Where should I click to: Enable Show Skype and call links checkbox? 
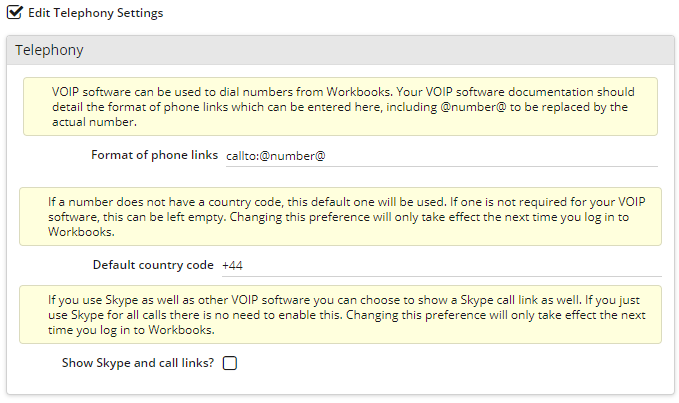[x=230, y=363]
